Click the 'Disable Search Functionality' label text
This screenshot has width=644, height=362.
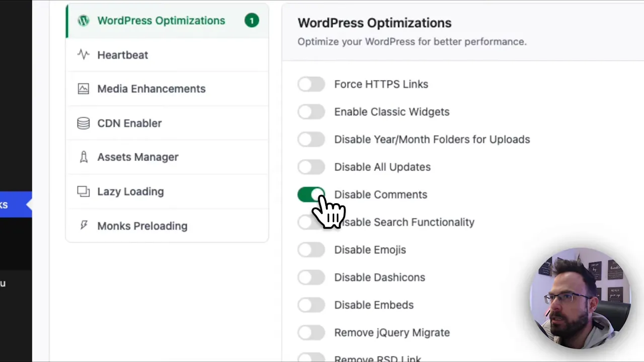[x=405, y=222]
